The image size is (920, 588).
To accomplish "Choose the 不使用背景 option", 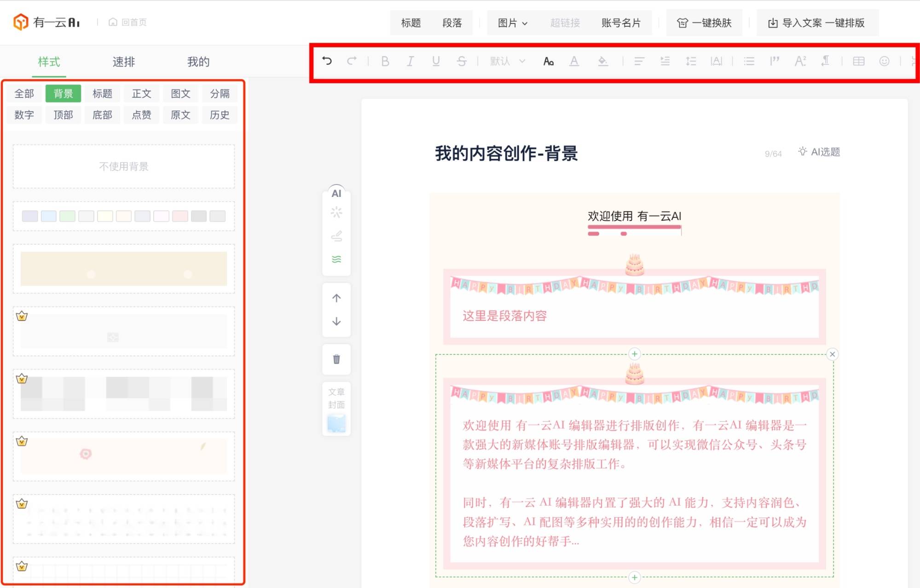I will 124,167.
